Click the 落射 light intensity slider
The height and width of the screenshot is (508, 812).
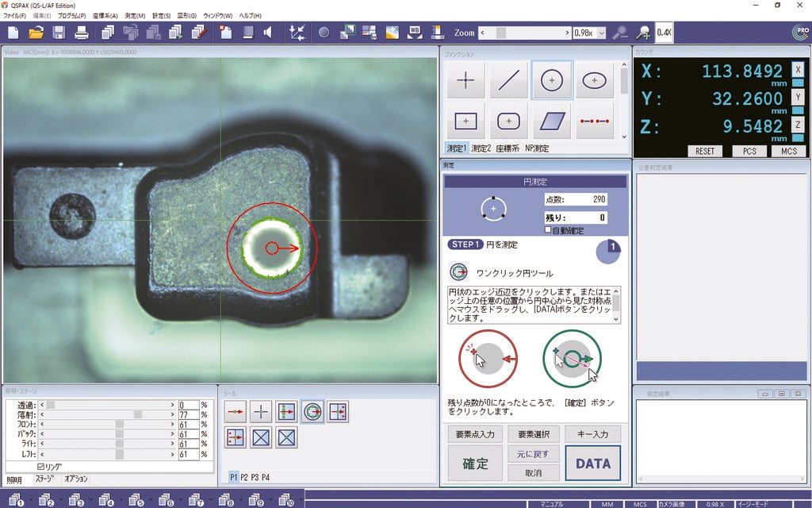pos(105,414)
